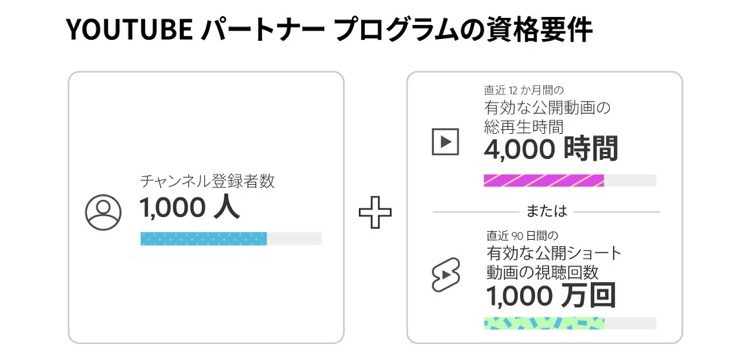Click the 総再生時間 label text
749x364 pixels.
pyautogui.click(x=524, y=127)
